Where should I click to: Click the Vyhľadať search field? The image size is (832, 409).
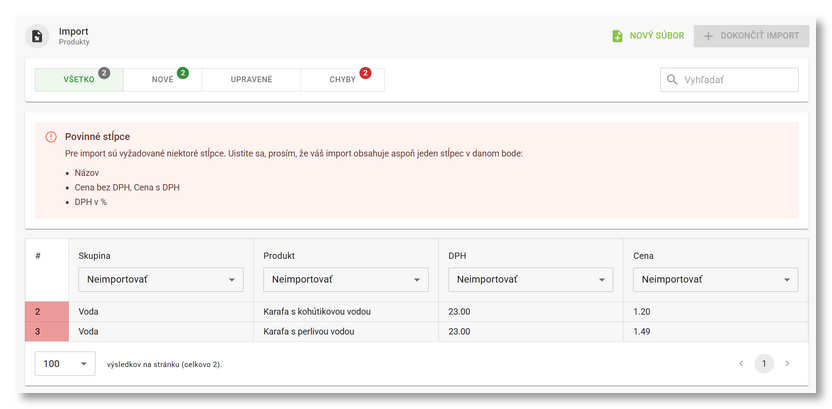729,80
